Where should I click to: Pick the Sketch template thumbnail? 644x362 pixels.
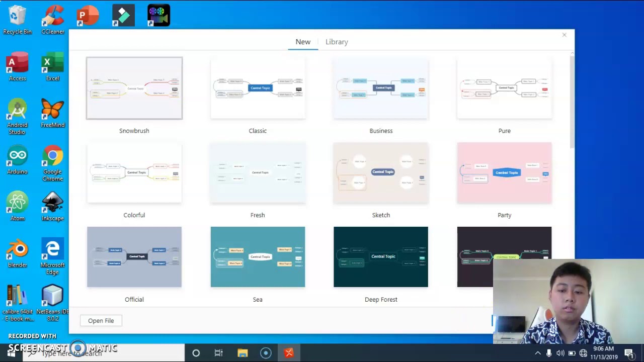point(381,173)
